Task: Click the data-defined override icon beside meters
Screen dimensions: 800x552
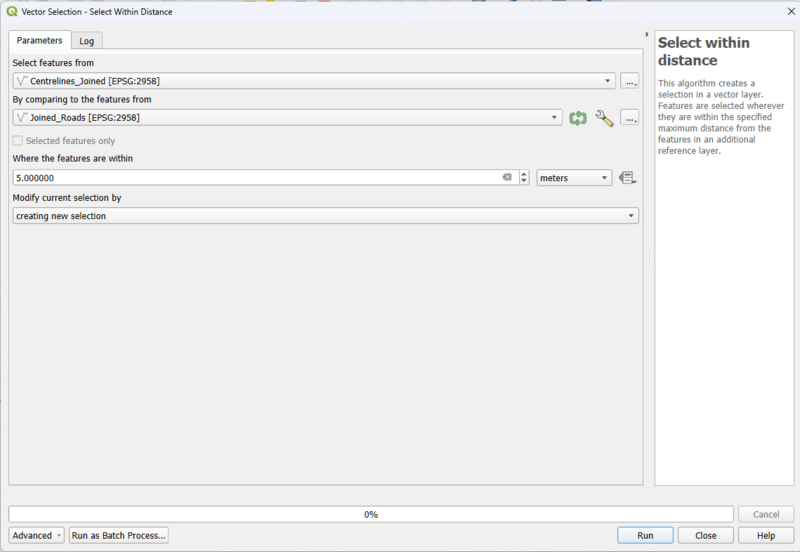Action: click(x=628, y=178)
